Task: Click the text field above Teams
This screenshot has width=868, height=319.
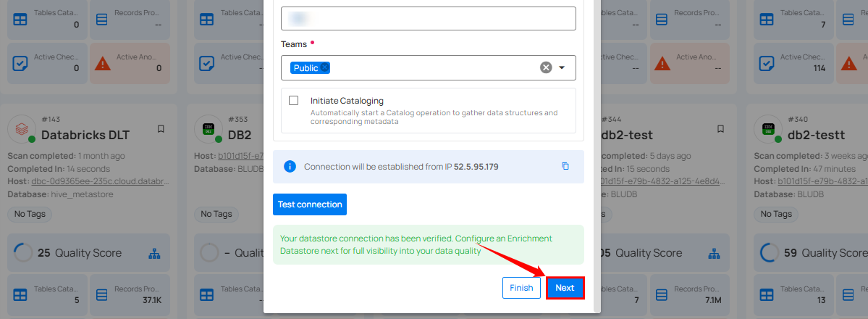Action: click(x=428, y=19)
